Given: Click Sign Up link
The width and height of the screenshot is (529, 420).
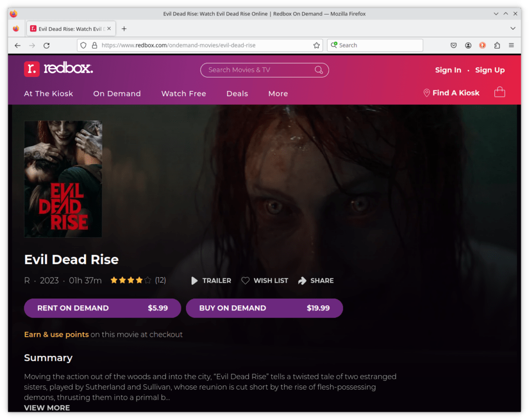Looking at the screenshot, I should (x=490, y=70).
